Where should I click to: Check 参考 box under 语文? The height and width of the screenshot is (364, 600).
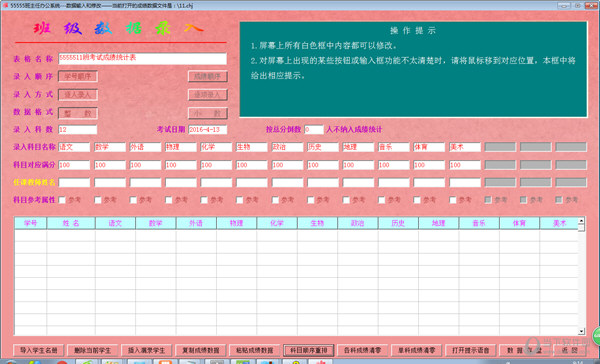click(62, 200)
